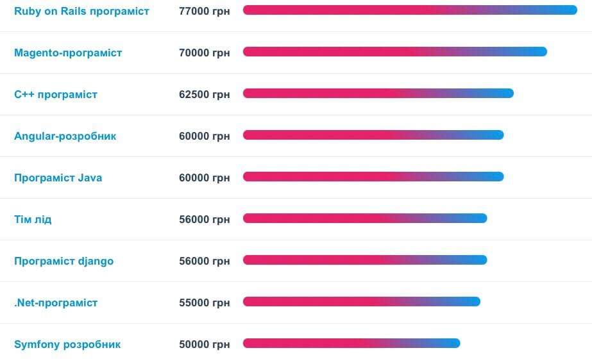The height and width of the screenshot is (364, 592).
Task: Click the C++ програміст salary bar
Action: [378, 94]
